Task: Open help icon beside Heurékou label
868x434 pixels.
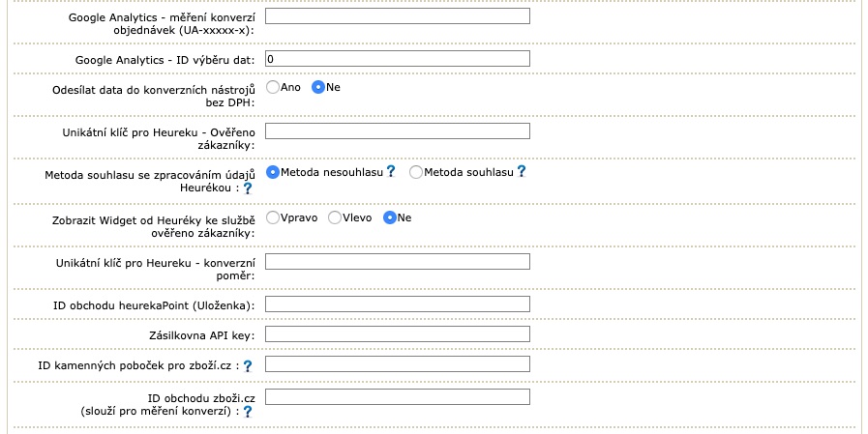Action: (248, 188)
